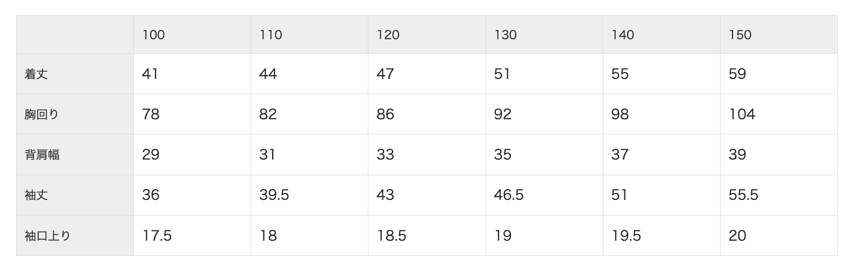Click the 袖丈 row label
This screenshot has height=273, width=868.
pyautogui.click(x=36, y=195)
